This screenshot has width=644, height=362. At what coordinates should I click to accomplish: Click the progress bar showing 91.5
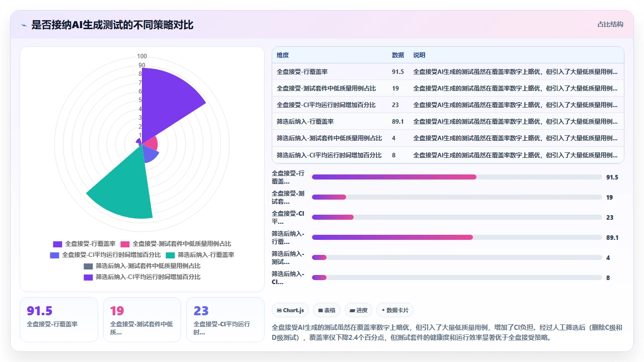[457, 177]
